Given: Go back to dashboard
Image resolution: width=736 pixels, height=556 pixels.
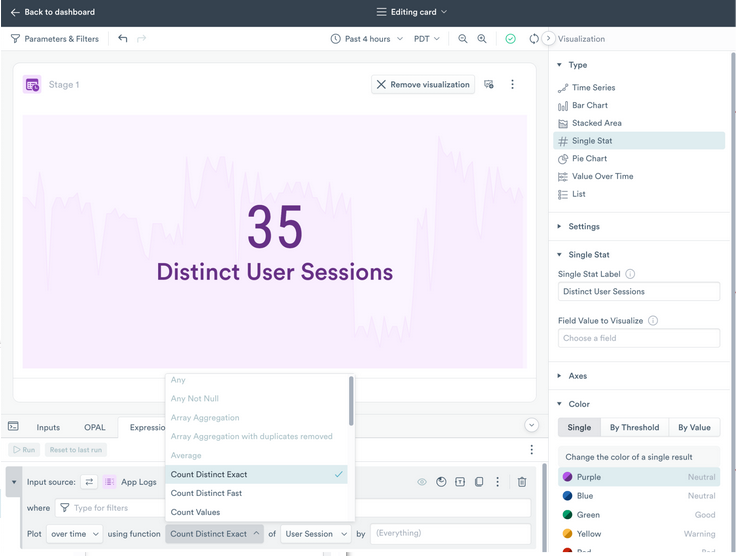Looking at the screenshot, I should pos(52,12).
